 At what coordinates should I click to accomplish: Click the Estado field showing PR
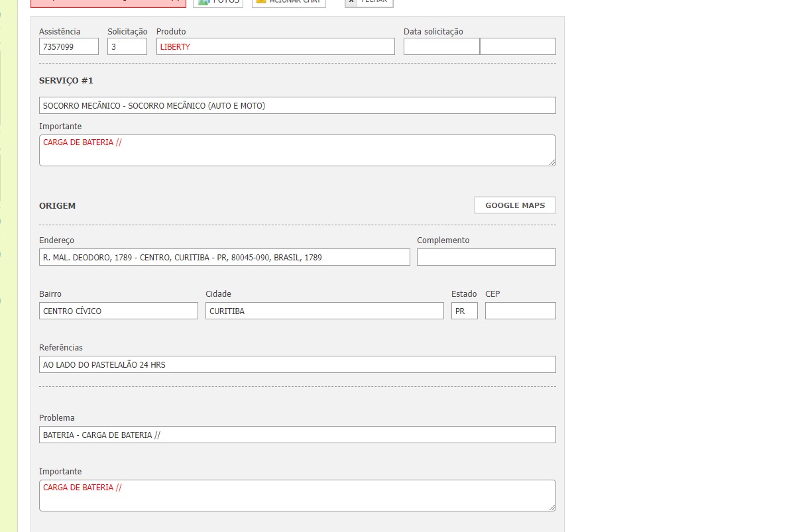(x=465, y=311)
